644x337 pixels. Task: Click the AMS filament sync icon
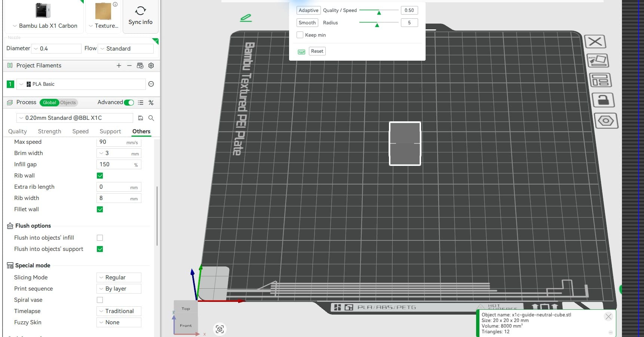[140, 66]
